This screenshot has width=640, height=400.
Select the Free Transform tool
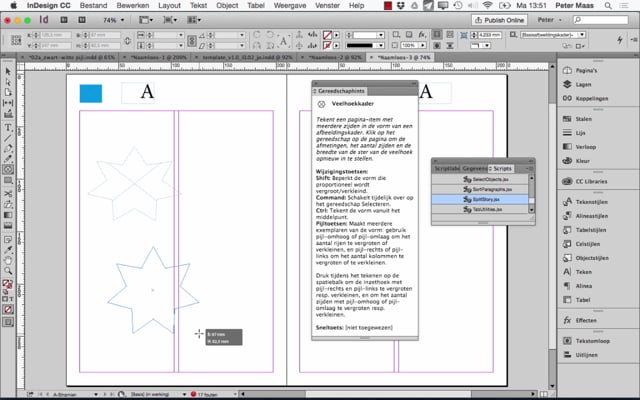tap(8, 204)
